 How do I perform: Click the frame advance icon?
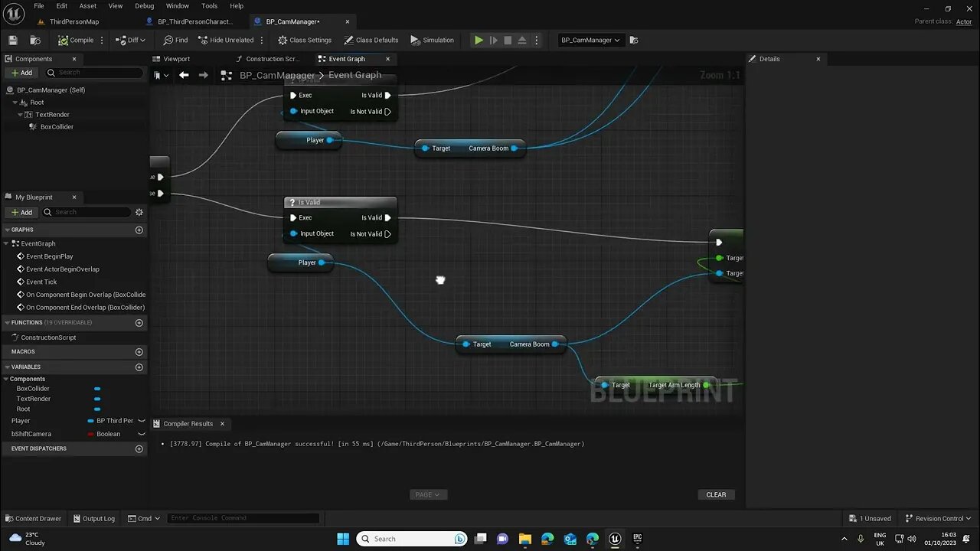[x=494, y=40]
